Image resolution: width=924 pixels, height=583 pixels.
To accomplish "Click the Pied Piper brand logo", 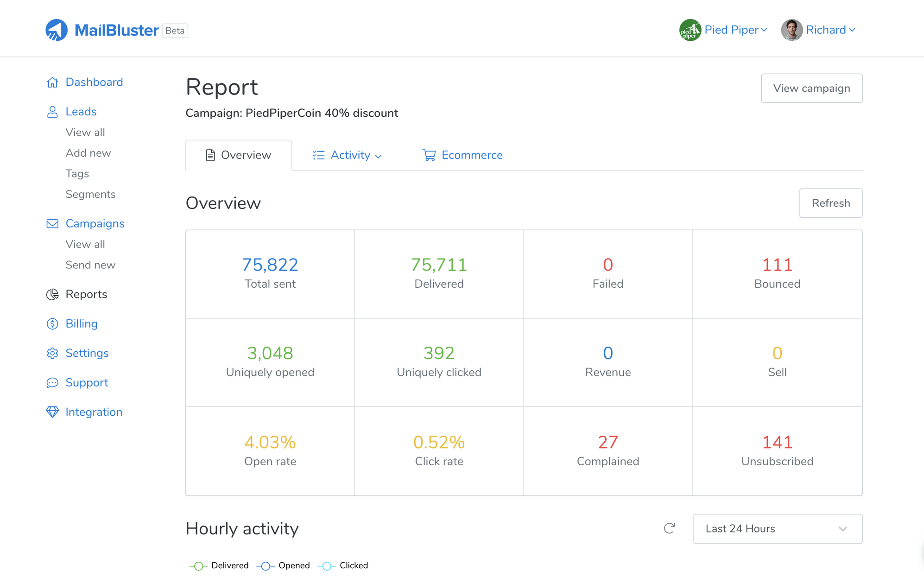I will [x=690, y=30].
